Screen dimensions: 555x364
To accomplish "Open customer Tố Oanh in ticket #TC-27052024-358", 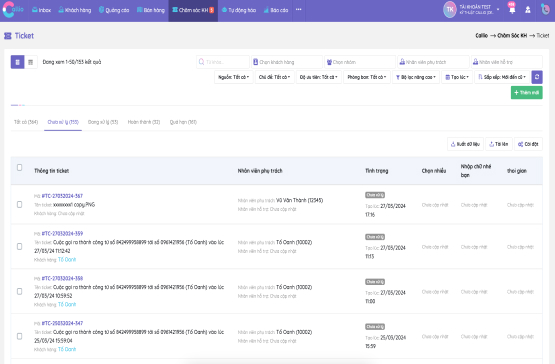I will [67, 305].
